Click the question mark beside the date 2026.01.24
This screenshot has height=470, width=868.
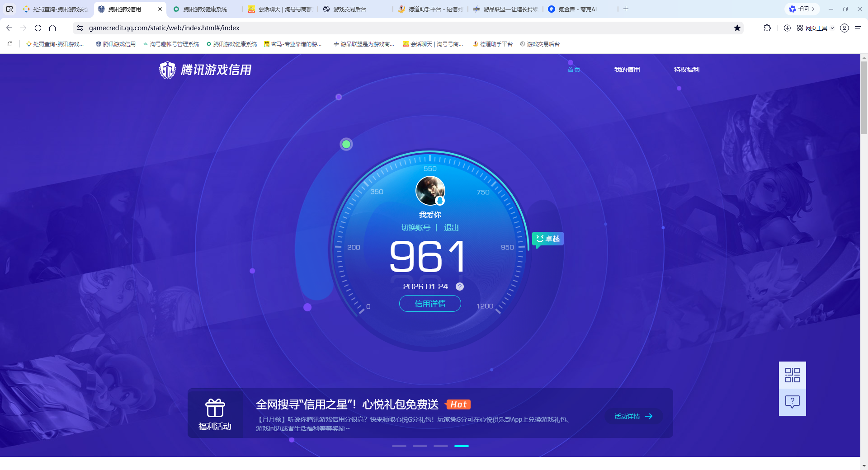pyautogui.click(x=460, y=286)
